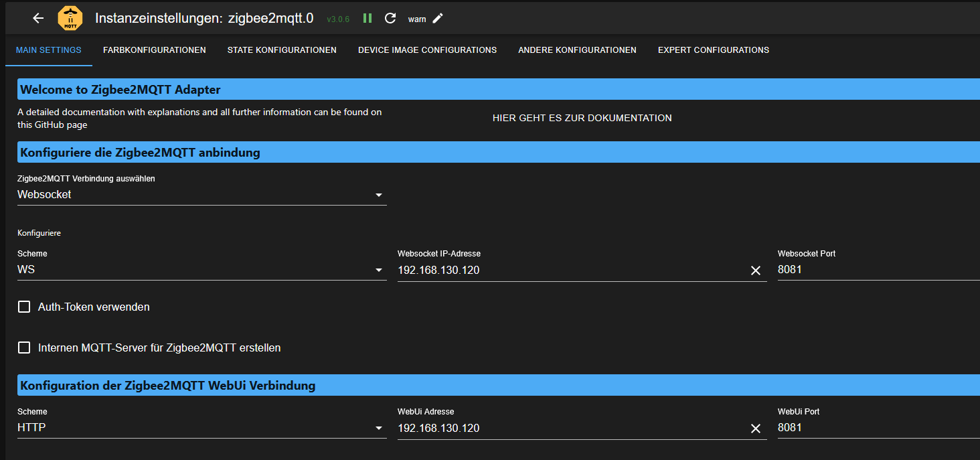Clear the Websocket IP-Adresse field
Screen dimensions: 980x460
(756, 271)
